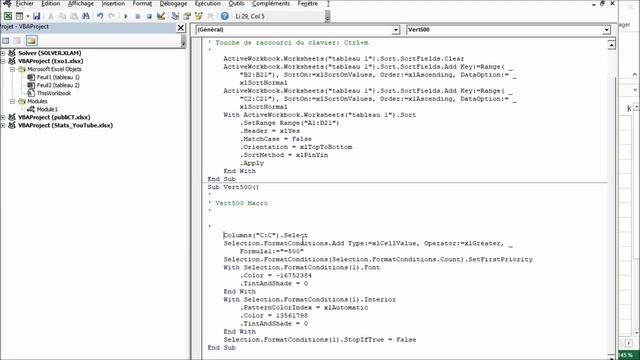The width and height of the screenshot is (640, 360).
Task: Click the '.Header = xlYes' line
Action: pyautogui.click(x=269, y=131)
